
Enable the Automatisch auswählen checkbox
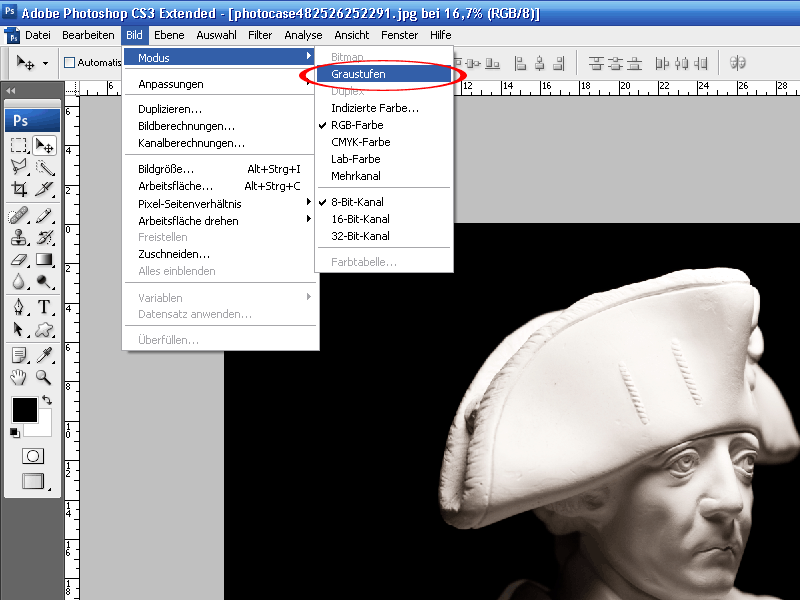click(x=70, y=62)
